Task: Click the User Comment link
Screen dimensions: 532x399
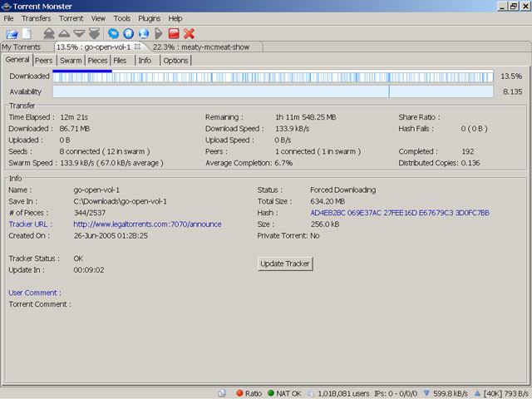Action: click(35, 293)
